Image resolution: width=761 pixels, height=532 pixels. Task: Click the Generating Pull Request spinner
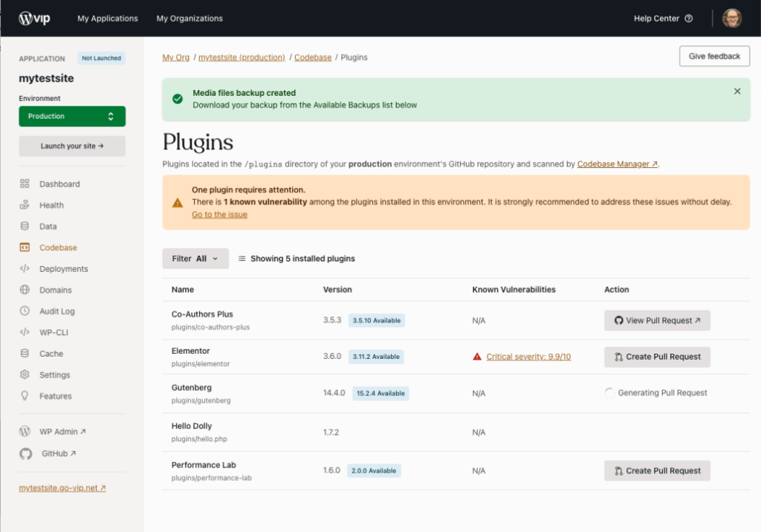[609, 393]
